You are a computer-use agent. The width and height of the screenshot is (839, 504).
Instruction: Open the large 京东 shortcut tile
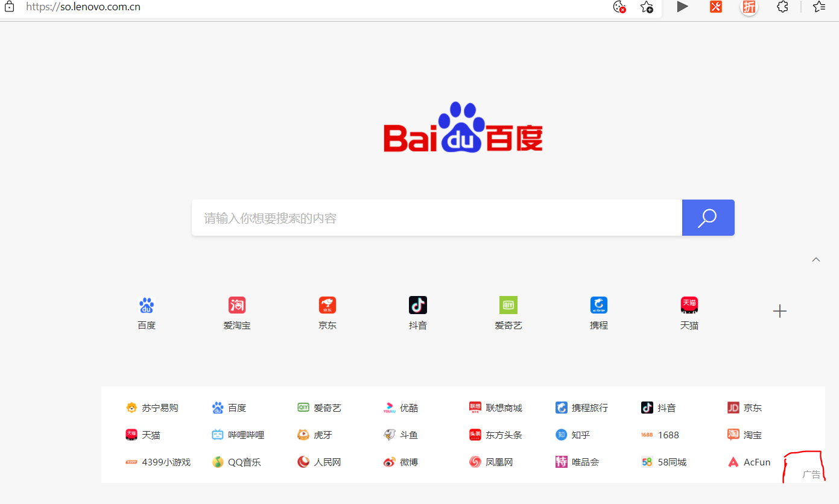[x=328, y=313]
